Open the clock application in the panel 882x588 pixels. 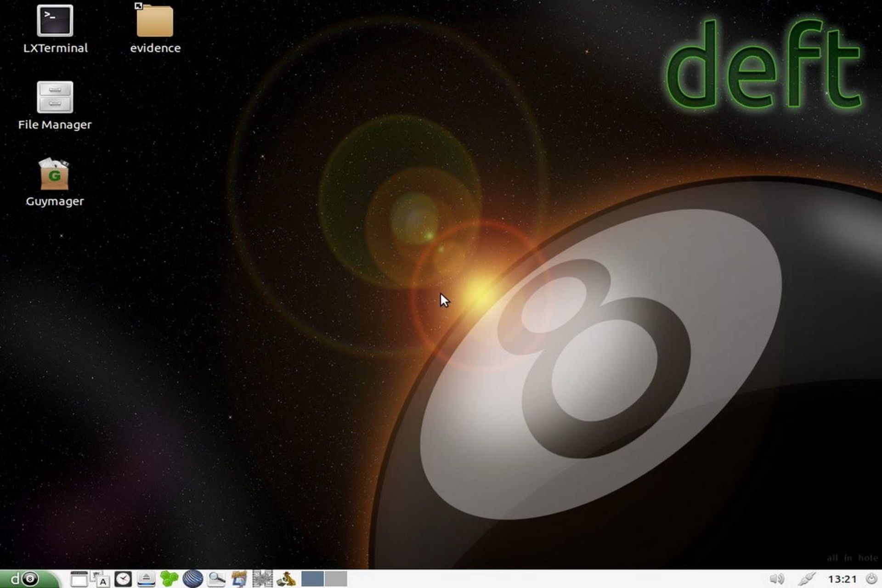(123, 579)
